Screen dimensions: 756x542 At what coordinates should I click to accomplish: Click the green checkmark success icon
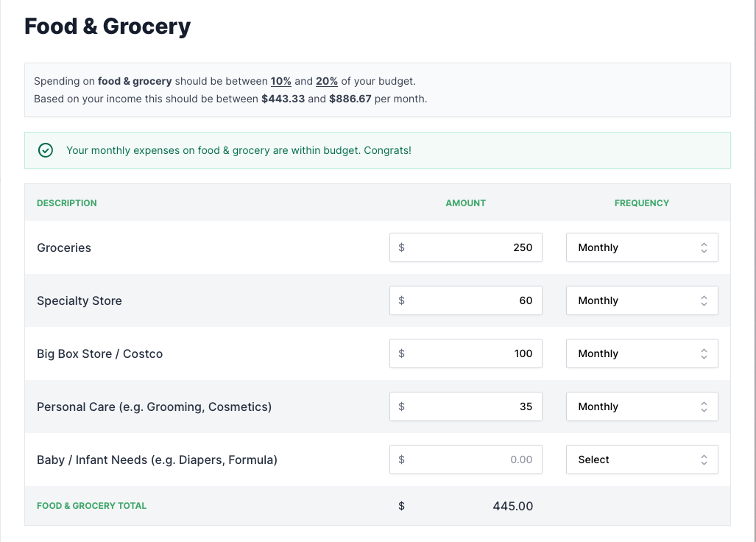[45, 149]
